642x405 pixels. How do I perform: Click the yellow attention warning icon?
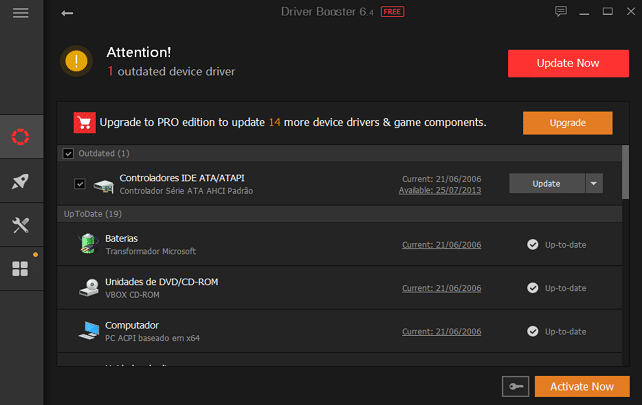(x=76, y=61)
